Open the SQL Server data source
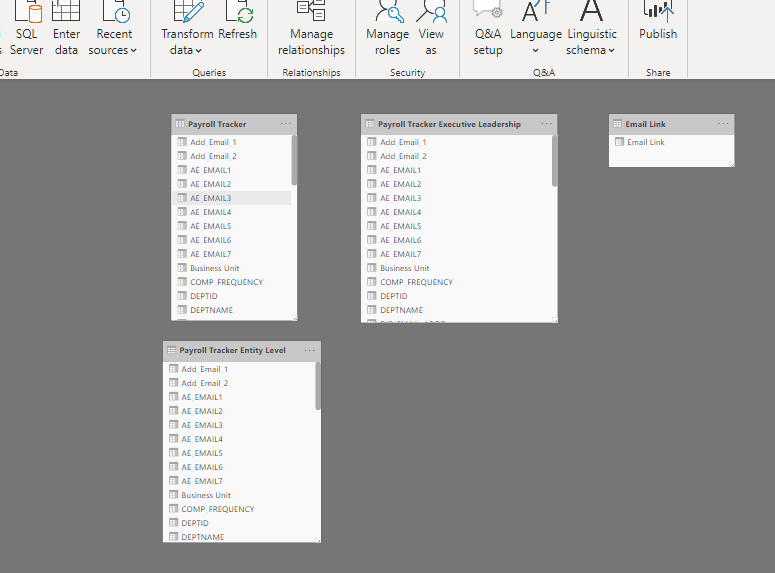The height and width of the screenshot is (573, 775). coord(27,30)
